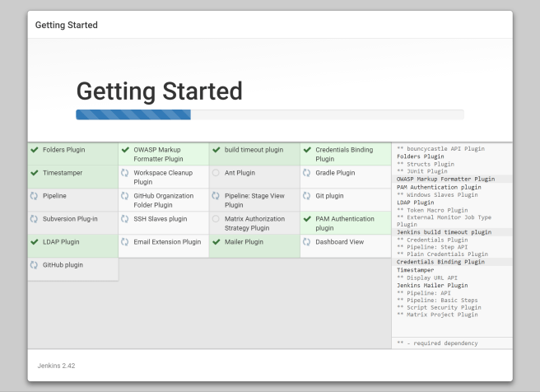The height and width of the screenshot is (392, 540).
Task: Click the green checkmark beside Folders Plugin
Action: [x=35, y=150]
